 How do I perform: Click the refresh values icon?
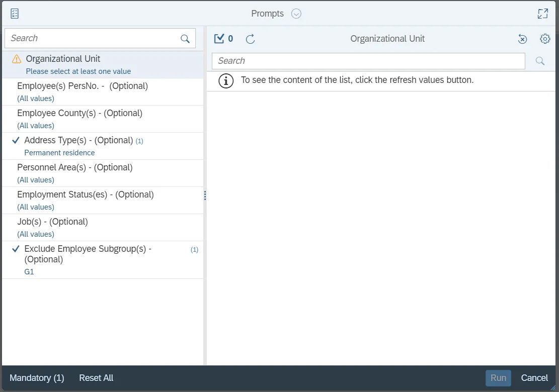click(x=250, y=39)
